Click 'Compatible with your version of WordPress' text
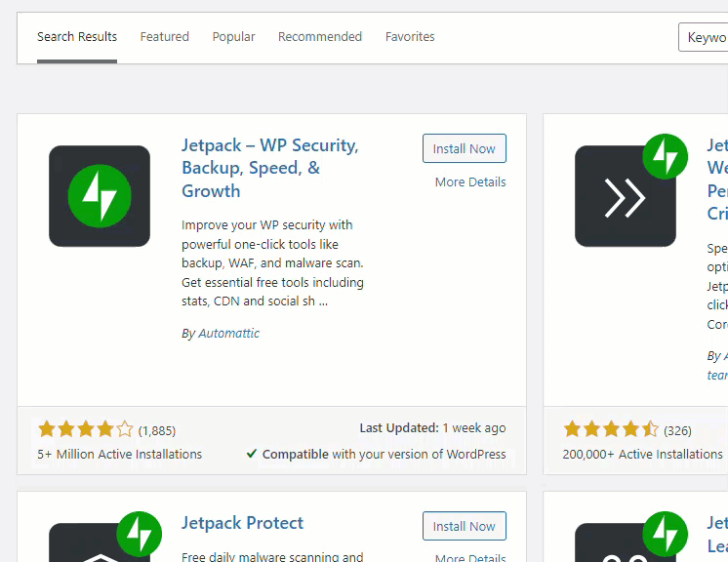Viewport: 728px width, 562px height. tap(384, 454)
